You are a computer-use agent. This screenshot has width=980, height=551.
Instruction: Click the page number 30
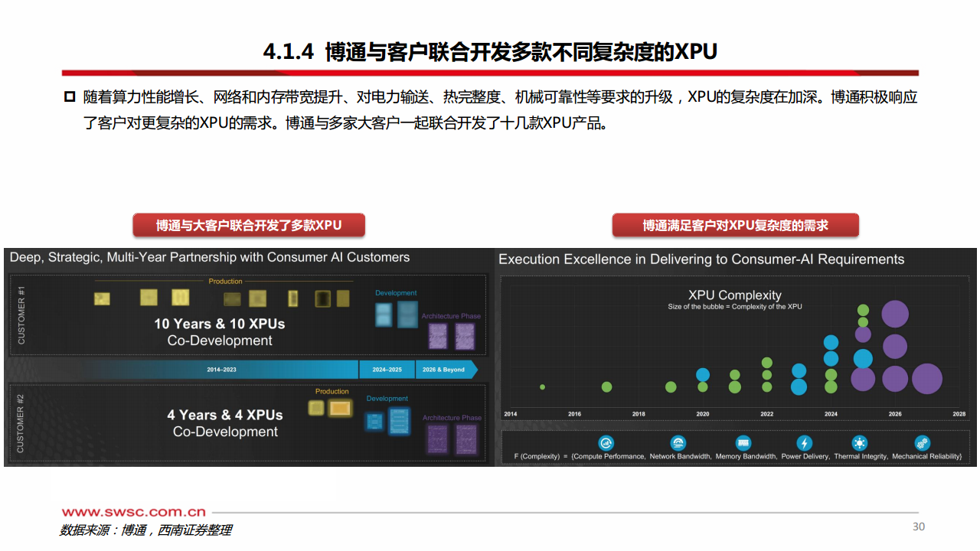[919, 527]
